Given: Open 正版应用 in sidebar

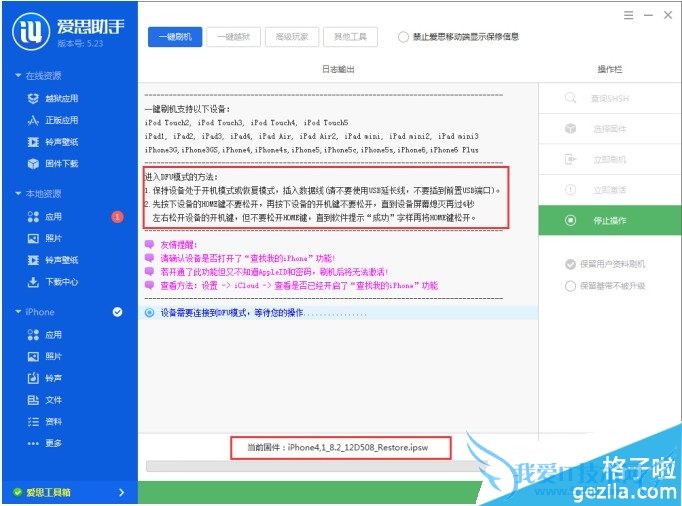Looking at the screenshot, I should 53,120.
